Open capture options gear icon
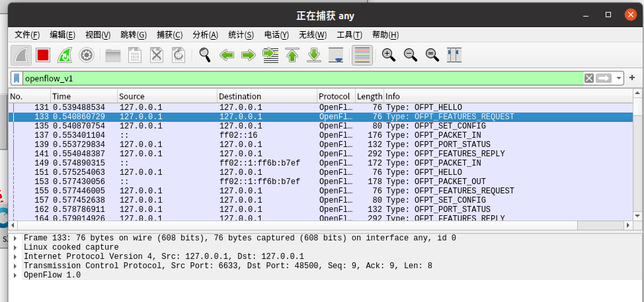Viewport: 644px width, 302px height. click(x=86, y=55)
